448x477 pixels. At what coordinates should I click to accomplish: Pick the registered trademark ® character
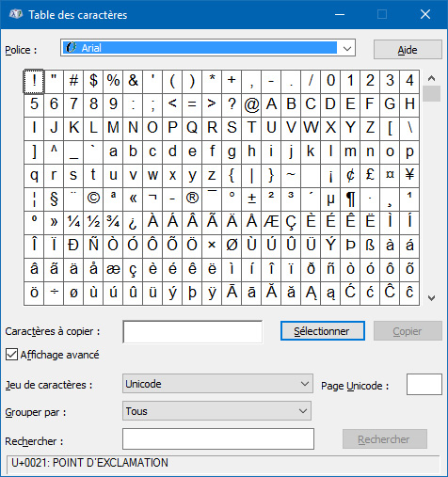pos(192,199)
